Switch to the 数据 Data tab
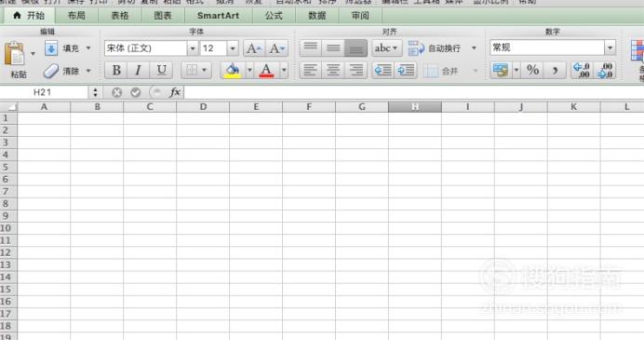 (316, 16)
